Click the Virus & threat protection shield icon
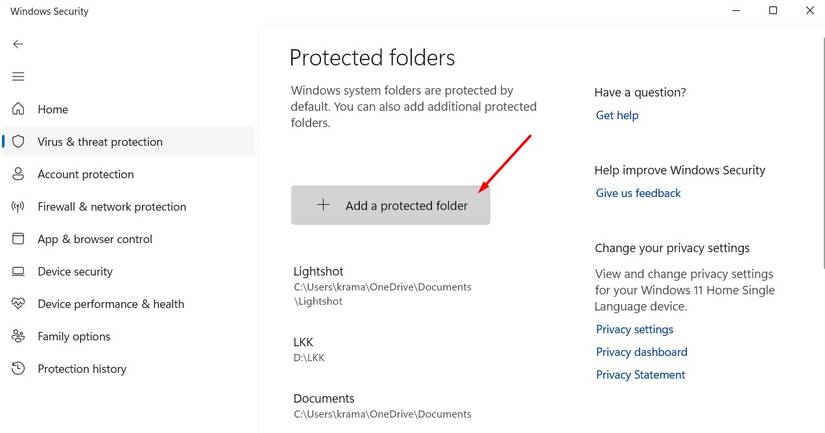 [18, 142]
